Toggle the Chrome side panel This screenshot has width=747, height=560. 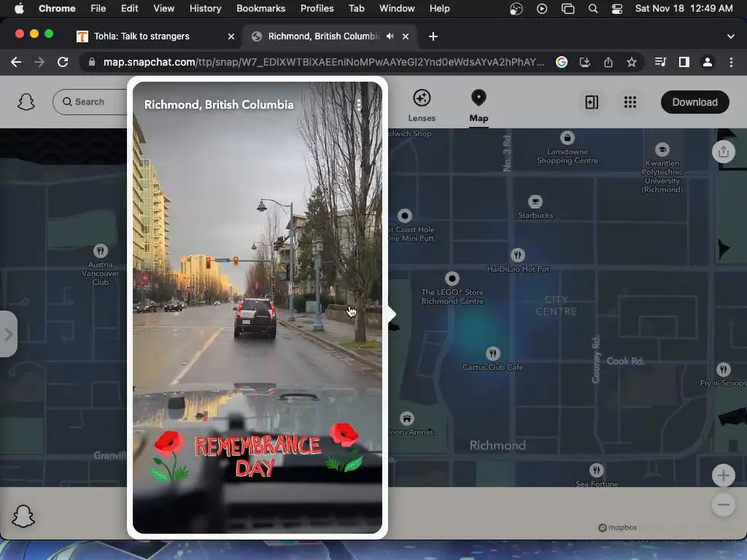684,62
